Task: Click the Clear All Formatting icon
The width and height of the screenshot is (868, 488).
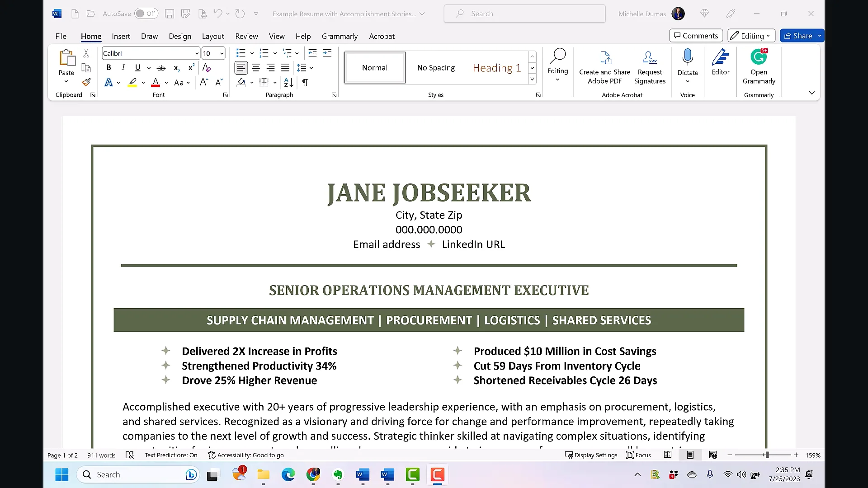Action: (207, 68)
